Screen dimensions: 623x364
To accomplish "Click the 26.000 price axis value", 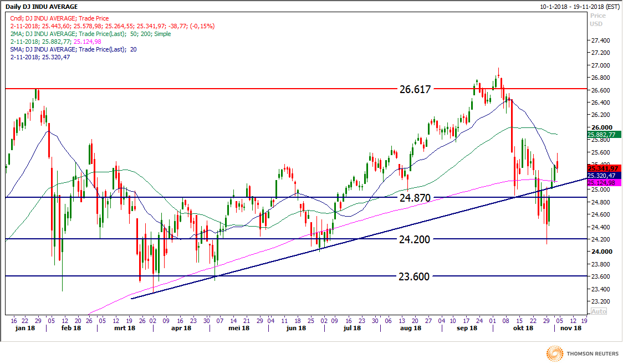I will [601, 127].
